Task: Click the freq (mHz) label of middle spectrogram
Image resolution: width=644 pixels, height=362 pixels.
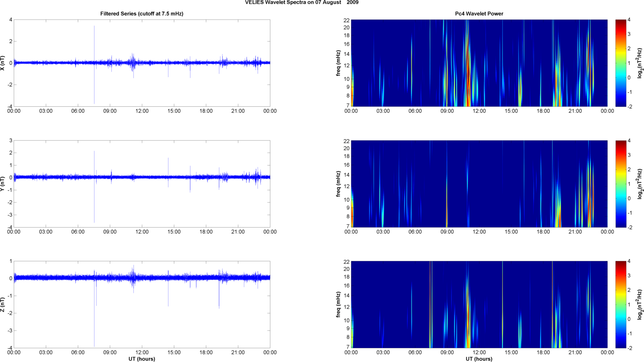Action: (x=338, y=184)
